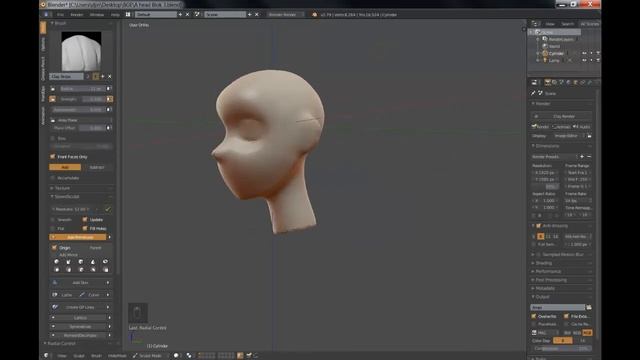Click the Clay Strips brush preview thumbnail
The image size is (640, 360).
[81, 51]
